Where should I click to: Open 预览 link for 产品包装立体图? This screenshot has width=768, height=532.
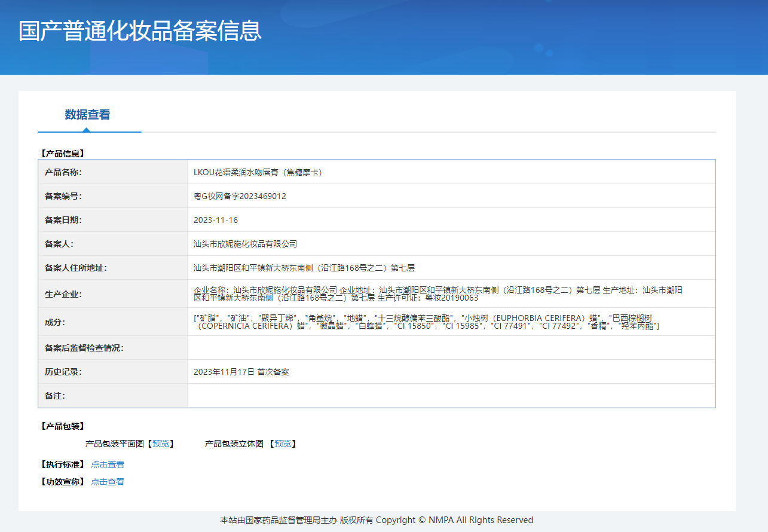[282, 444]
